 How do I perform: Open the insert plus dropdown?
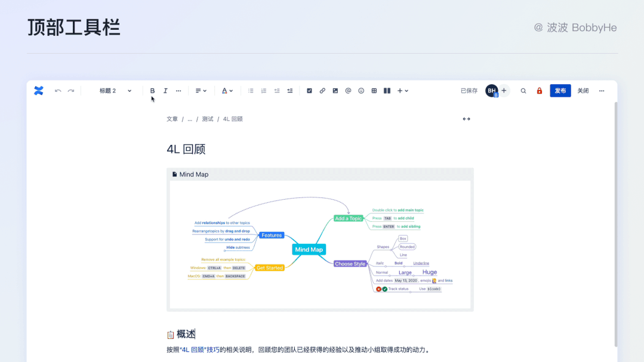[402, 91]
